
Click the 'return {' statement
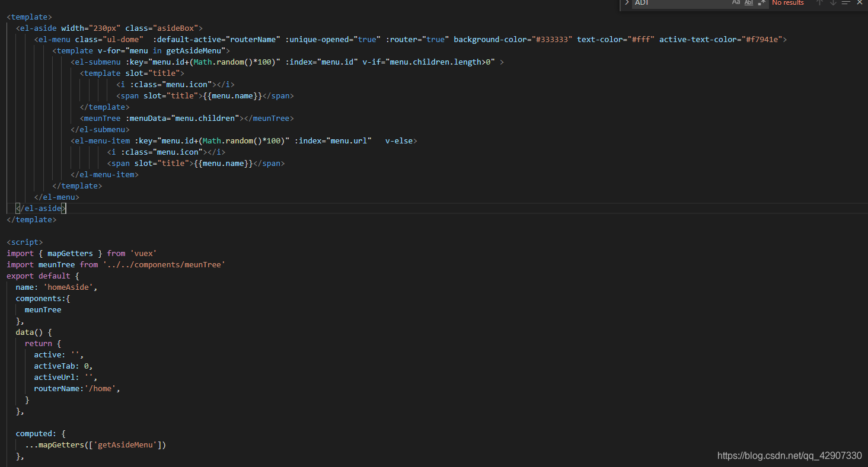[x=43, y=343]
